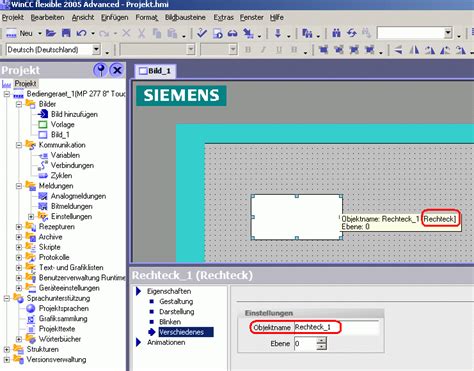
Task: Click the Copy icon in toolbar
Action: pyautogui.click(x=157, y=33)
